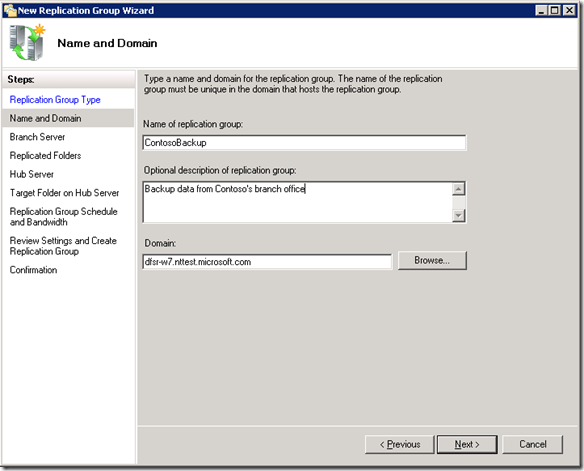This screenshot has height=471, width=584.
Task: Click the Domain input field
Action: pyautogui.click(x=267, y=262)
